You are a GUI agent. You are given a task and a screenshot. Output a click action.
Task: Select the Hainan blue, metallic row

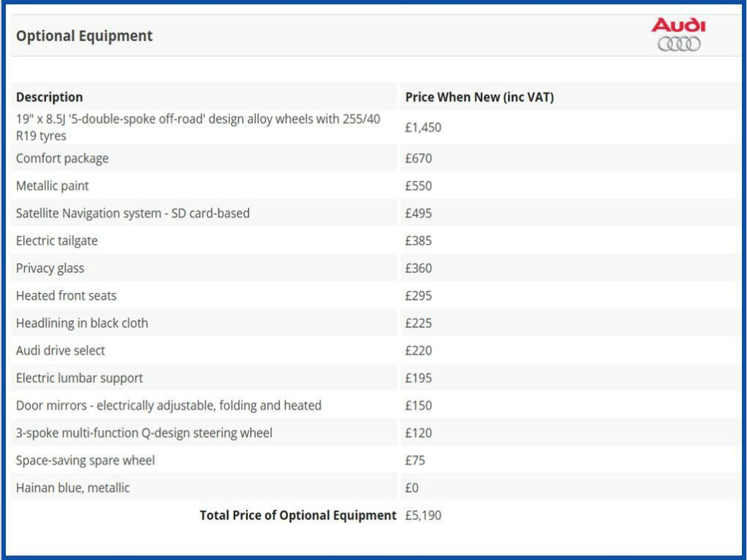pos(73,488)
